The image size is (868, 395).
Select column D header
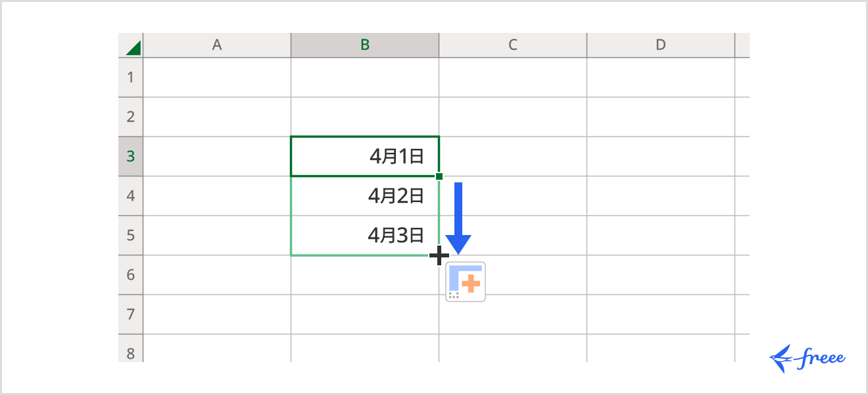coord(661,45)
